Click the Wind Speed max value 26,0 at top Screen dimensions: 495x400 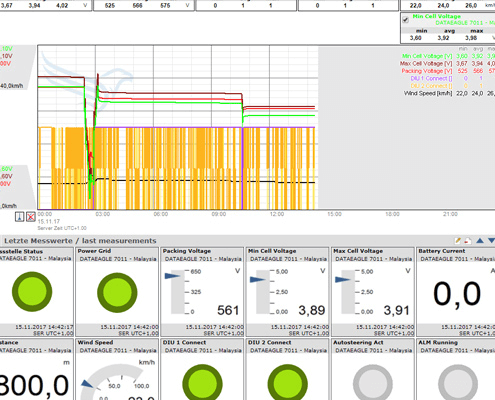coord(471,6)
